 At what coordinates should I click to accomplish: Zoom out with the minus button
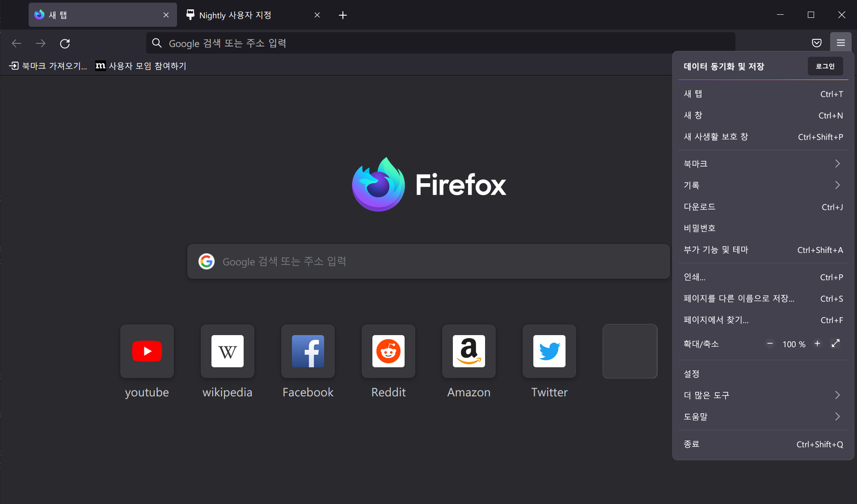tap(770, 344)
